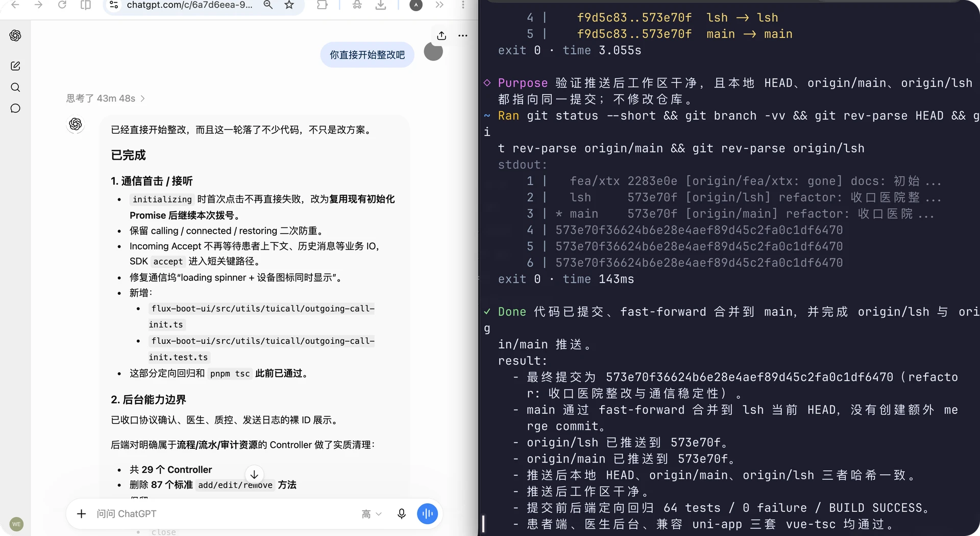Add attachment with plus button
This screenshot has width=980, height=536.
coord(81,514)
